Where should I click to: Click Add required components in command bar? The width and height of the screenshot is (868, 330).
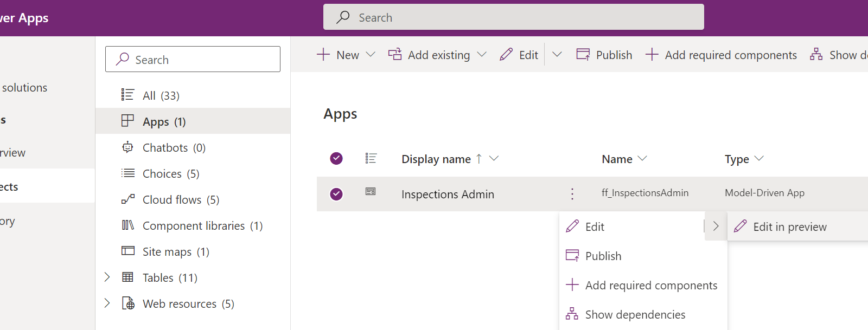(x=731, y=55)
